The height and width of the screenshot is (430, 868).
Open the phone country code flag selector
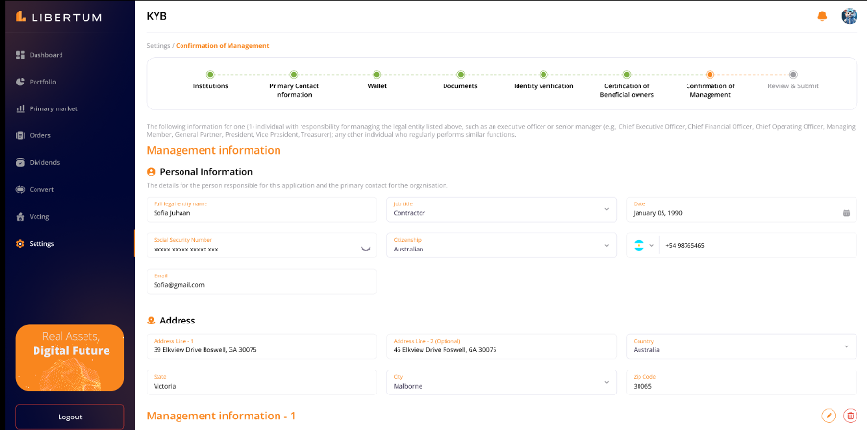click(643, 246)
